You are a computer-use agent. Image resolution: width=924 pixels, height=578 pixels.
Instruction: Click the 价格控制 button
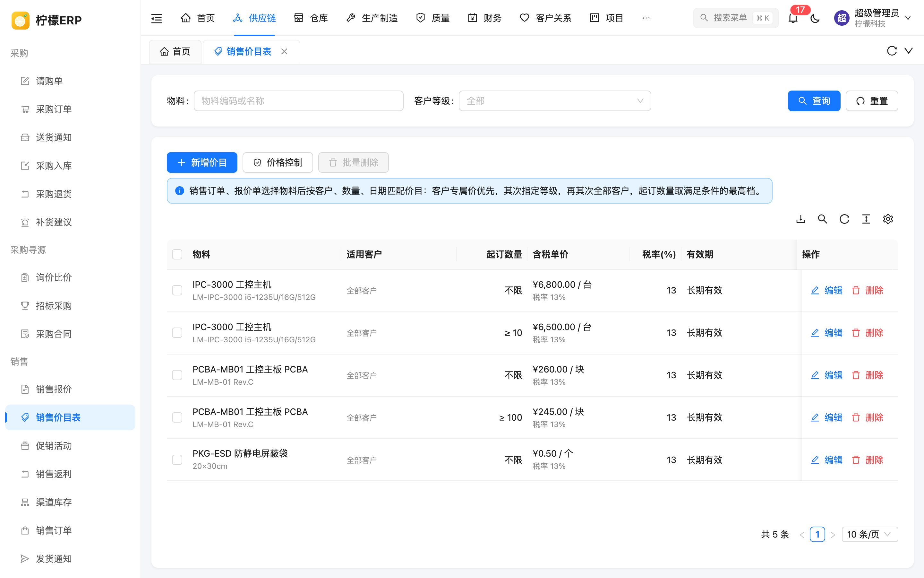[x=278, y=162]
